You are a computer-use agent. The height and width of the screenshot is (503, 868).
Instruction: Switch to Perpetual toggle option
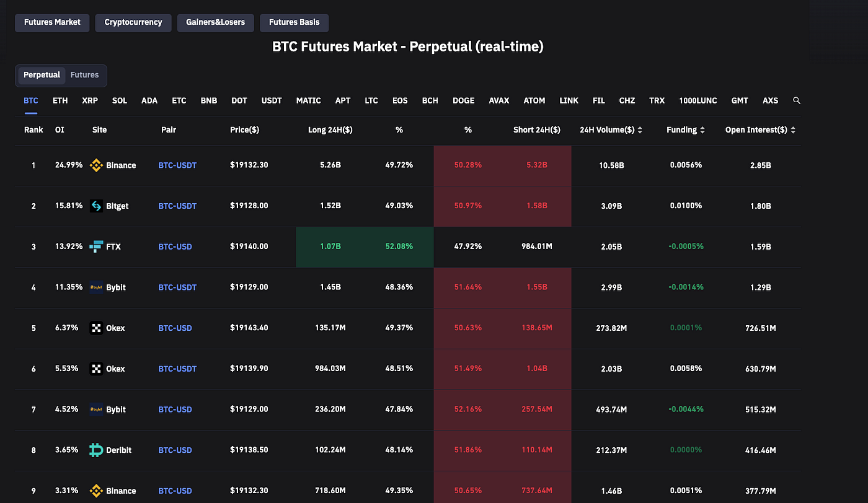42,75
